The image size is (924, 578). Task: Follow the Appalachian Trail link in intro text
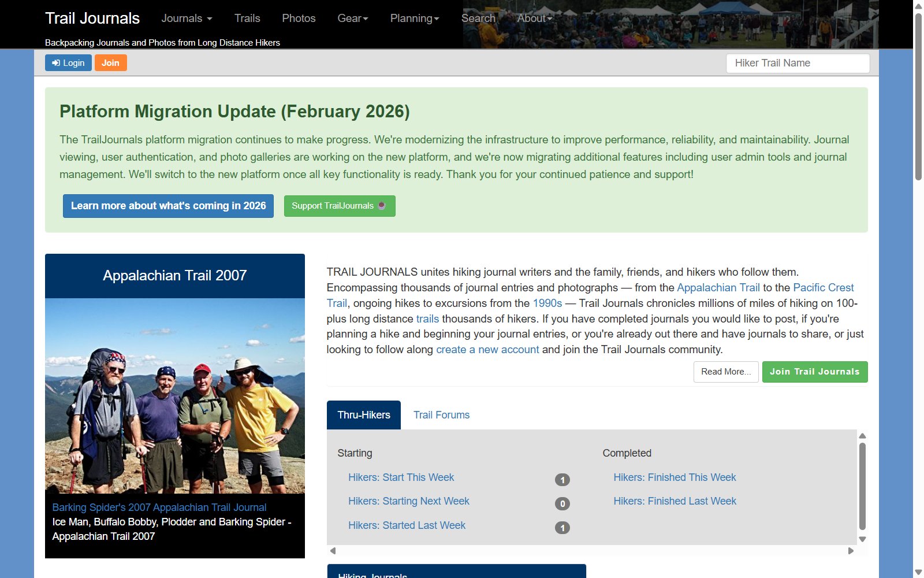click(x=718, y=288)
